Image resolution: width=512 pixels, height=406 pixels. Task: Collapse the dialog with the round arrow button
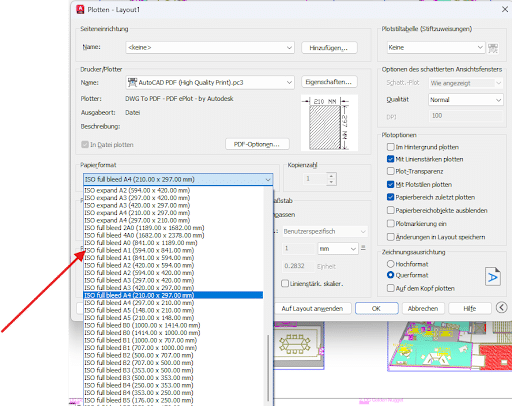click(501, 307)
